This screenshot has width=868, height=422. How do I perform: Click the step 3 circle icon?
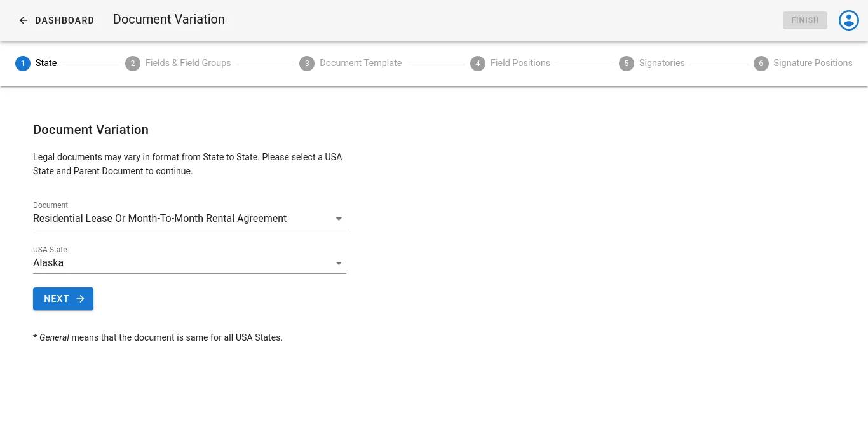click(x=307, y=64)
